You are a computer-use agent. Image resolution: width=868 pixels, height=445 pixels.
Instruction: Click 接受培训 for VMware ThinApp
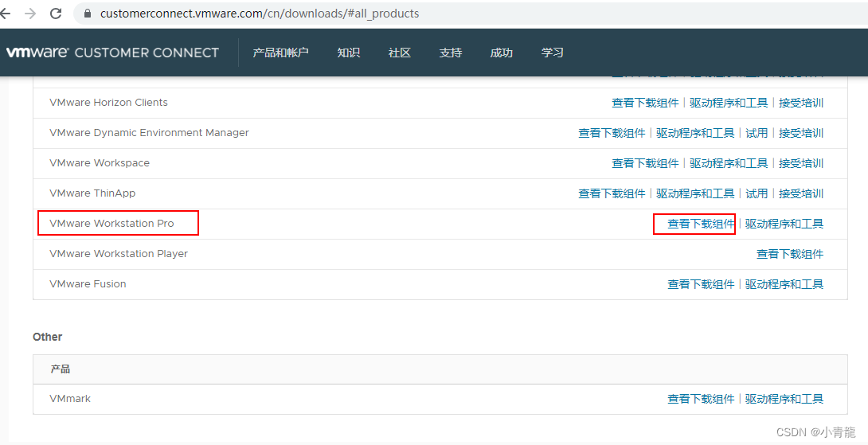(x=801, y=193)
